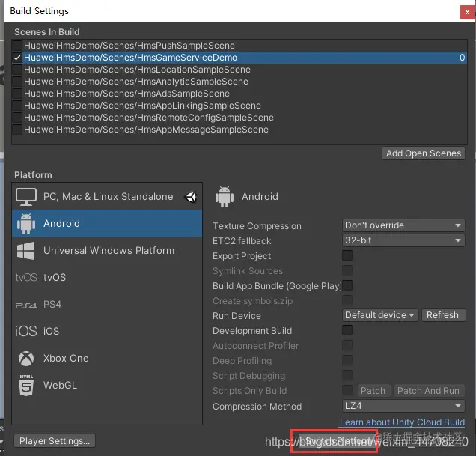Open Player Settings...

coord(55,441)
